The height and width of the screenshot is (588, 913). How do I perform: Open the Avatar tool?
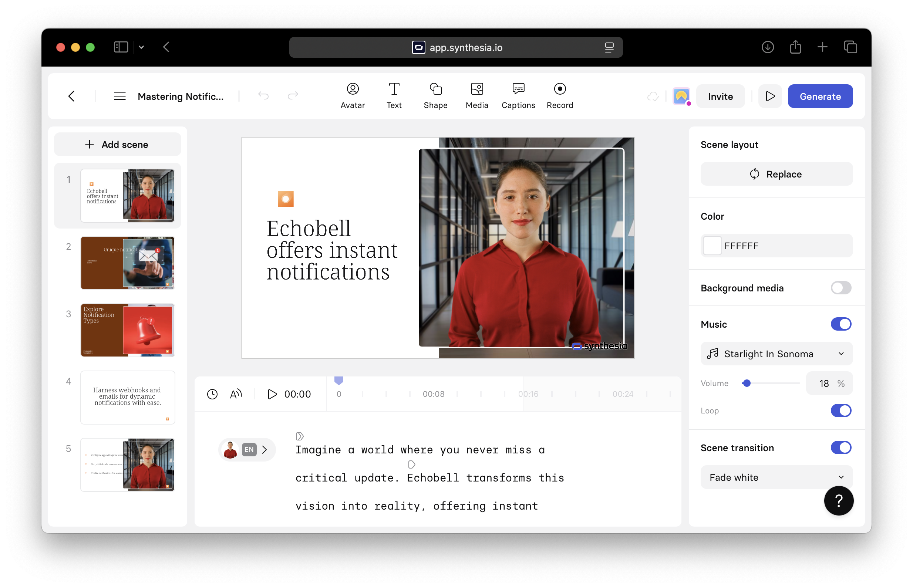pos(353,95)
